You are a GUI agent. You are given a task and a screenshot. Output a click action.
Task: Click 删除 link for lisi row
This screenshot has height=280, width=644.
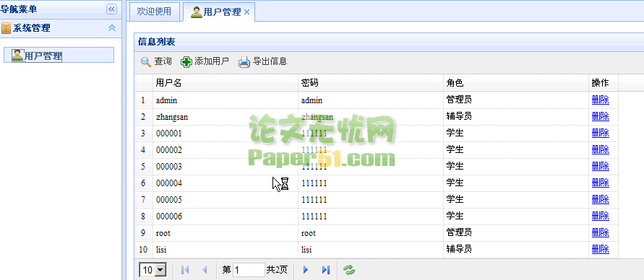click(x=600, y=249)
